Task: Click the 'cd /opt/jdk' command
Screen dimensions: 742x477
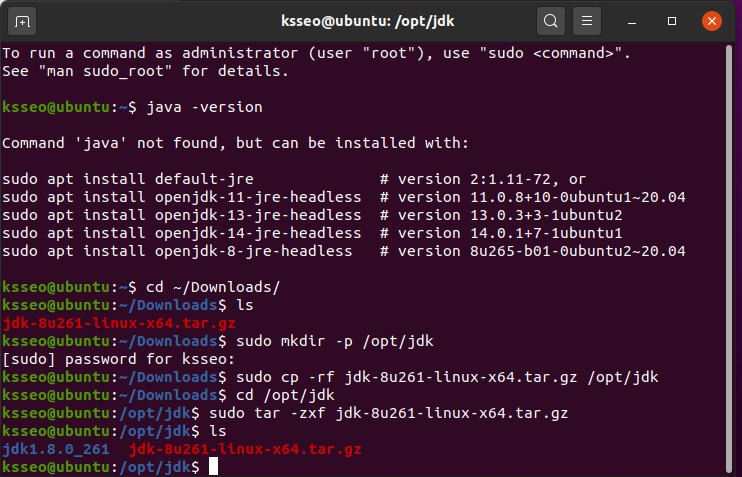Action: click(x=285, y=395)
